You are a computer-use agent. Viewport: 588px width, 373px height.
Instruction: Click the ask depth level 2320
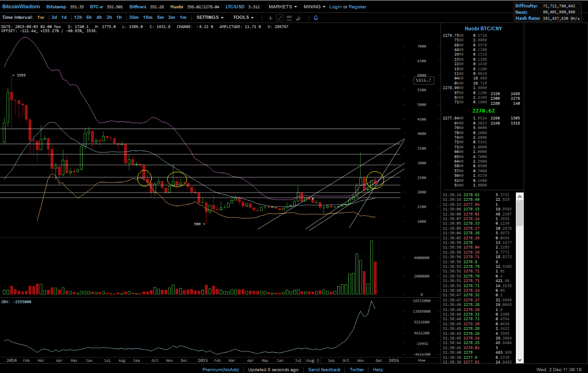point(495,94)
